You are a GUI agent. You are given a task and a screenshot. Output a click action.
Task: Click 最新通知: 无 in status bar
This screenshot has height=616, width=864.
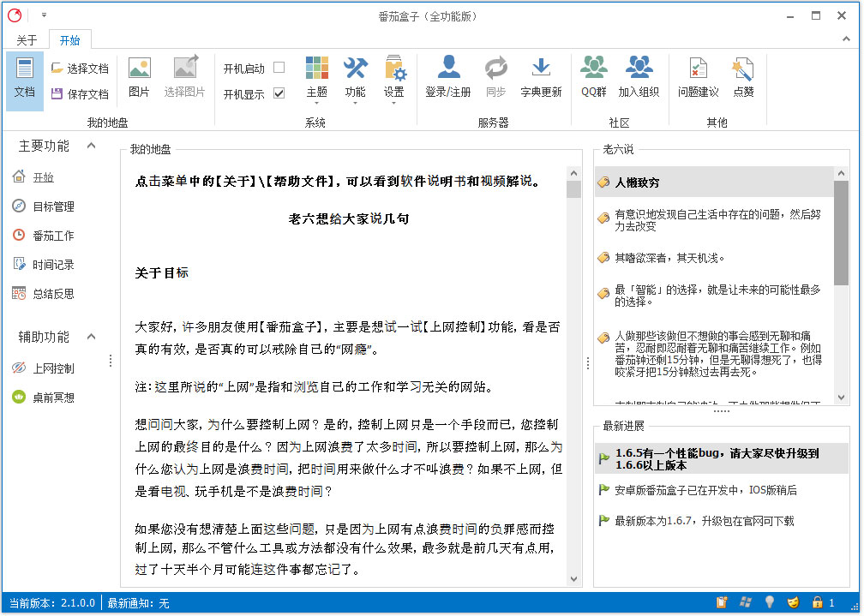[x=138, y=603]
